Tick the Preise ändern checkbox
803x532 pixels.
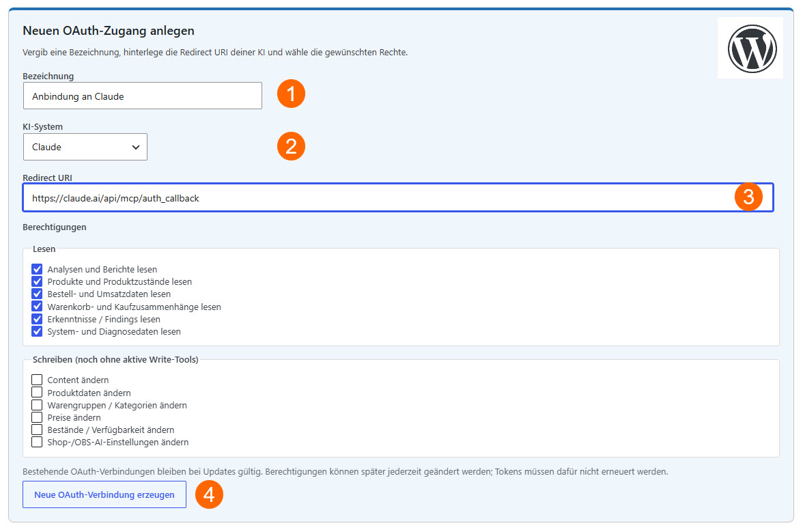pyautogui.click(x=37, y=417)
